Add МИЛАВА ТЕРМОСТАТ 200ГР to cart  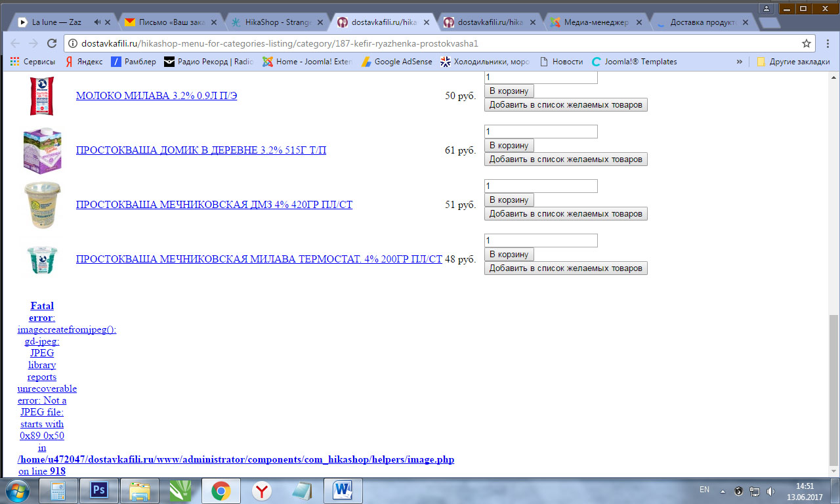point(509,254)
